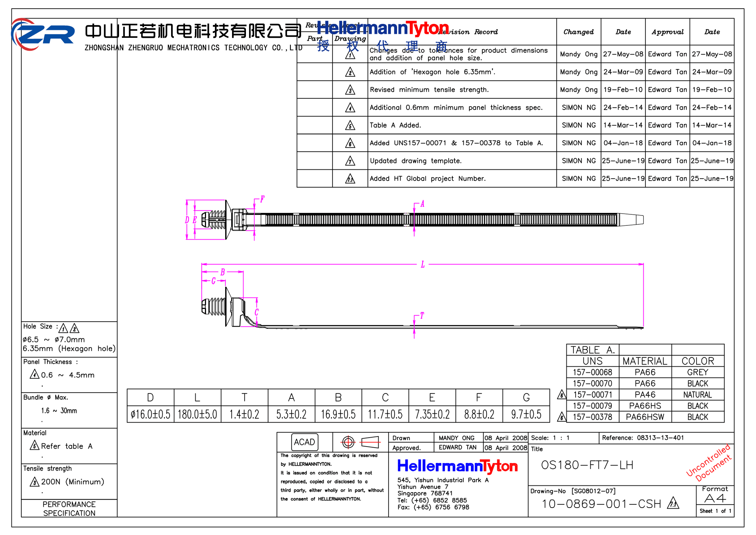The image size is (756, 535).
Task: Click the Singapore 768741 address line
Action: tap(425, 494)
